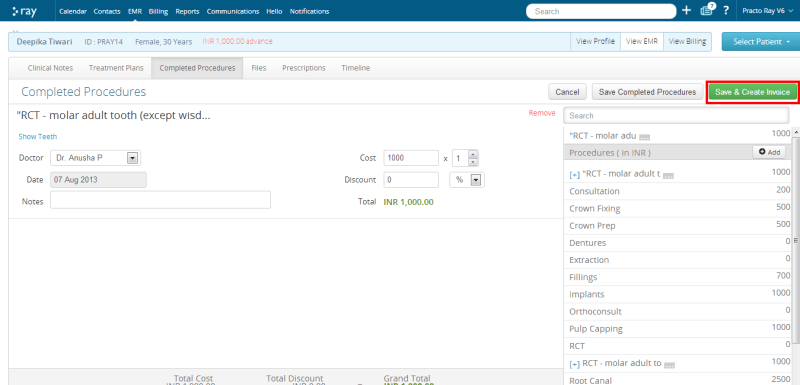Select Pulp Capping procedure row
This screenshot has width=800, height=385.
(678, 329)
